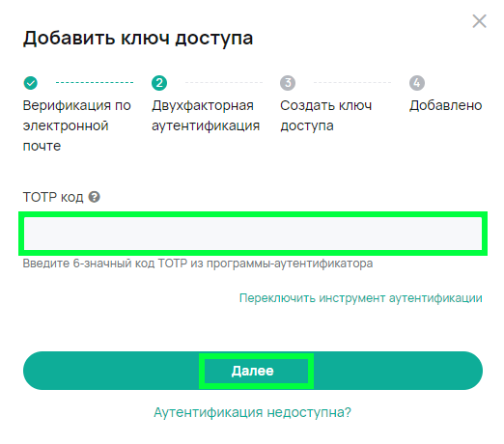Click the gray dashed connector after step two
The image size is (504, 444).
point(224,83)
